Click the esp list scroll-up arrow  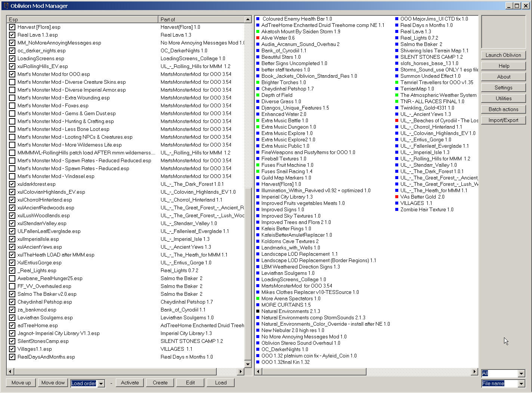click(x=248, y=19)
